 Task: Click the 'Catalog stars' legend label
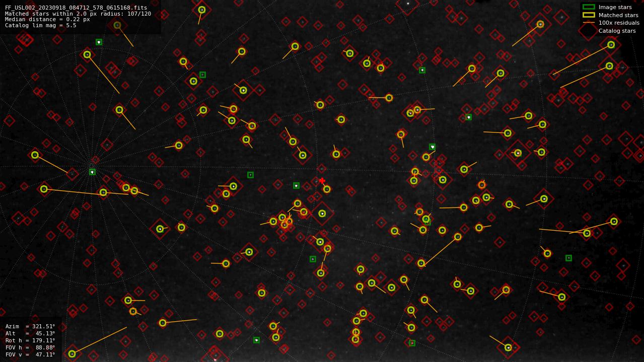click(x=617, y=31)
